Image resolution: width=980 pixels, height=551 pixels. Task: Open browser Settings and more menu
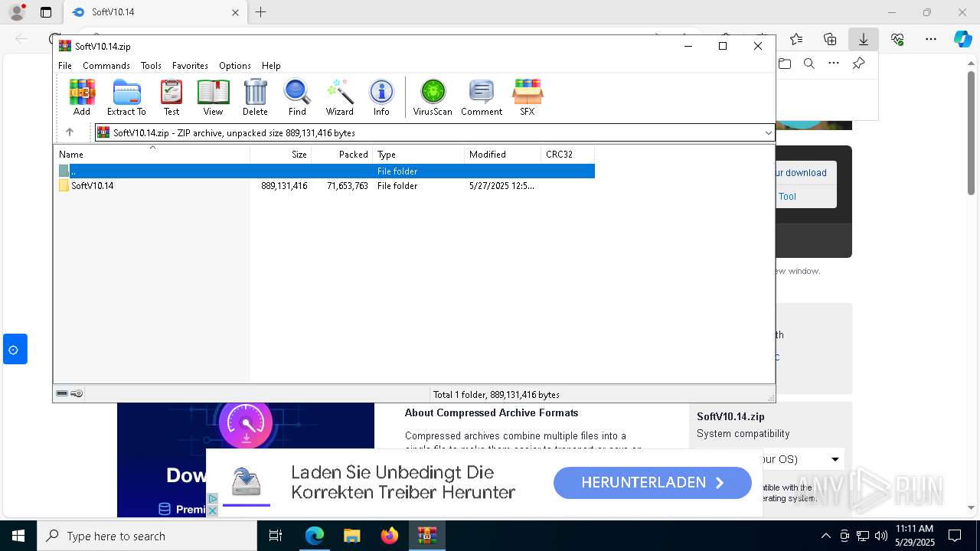pos(931,39)
